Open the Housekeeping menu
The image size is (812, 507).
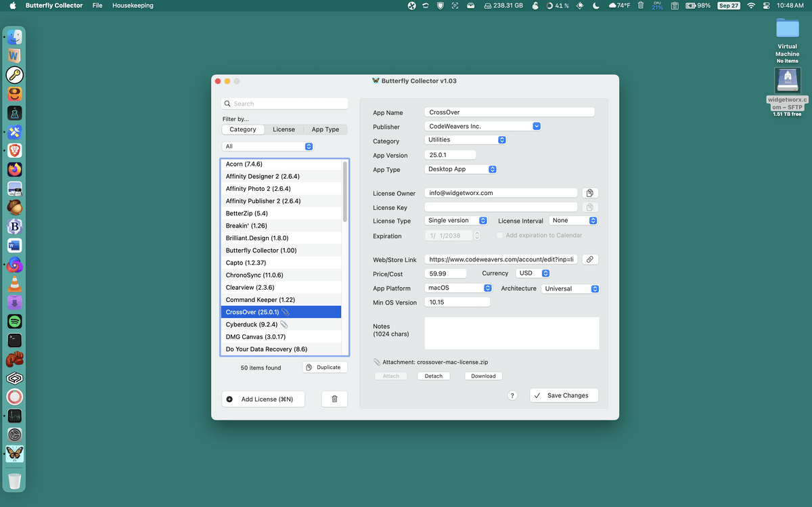pyautogui.click(x=133, y=5)
